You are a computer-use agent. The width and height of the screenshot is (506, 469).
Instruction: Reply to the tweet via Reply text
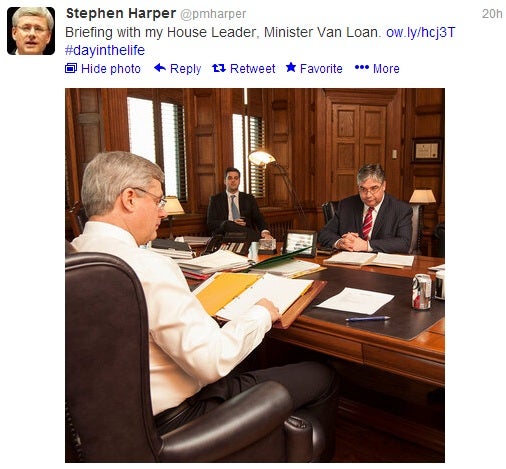pyautogui.click(x=185, y=69)
